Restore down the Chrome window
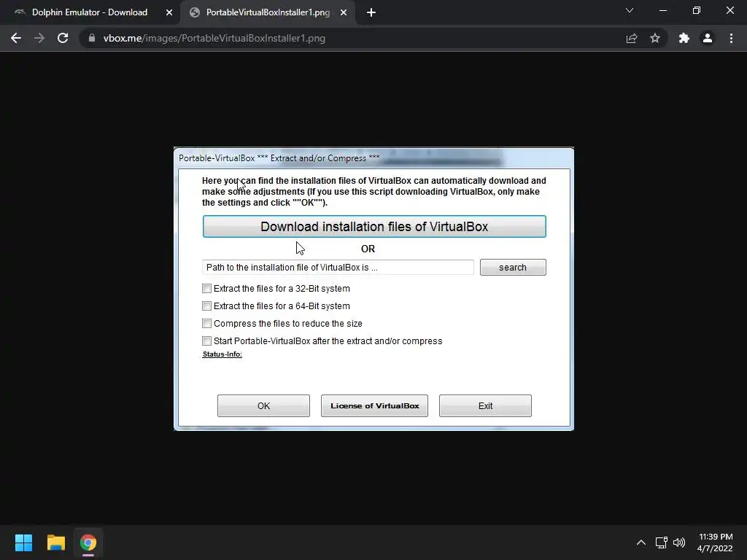 [697, 10]
